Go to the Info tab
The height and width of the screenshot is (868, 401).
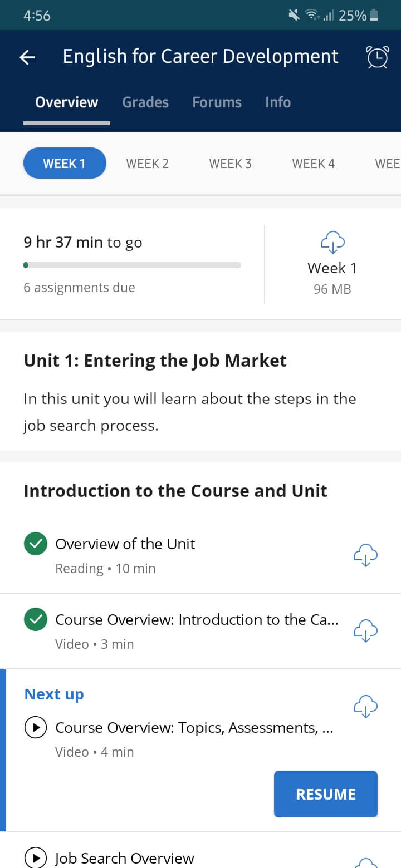(x=278, y=102)
